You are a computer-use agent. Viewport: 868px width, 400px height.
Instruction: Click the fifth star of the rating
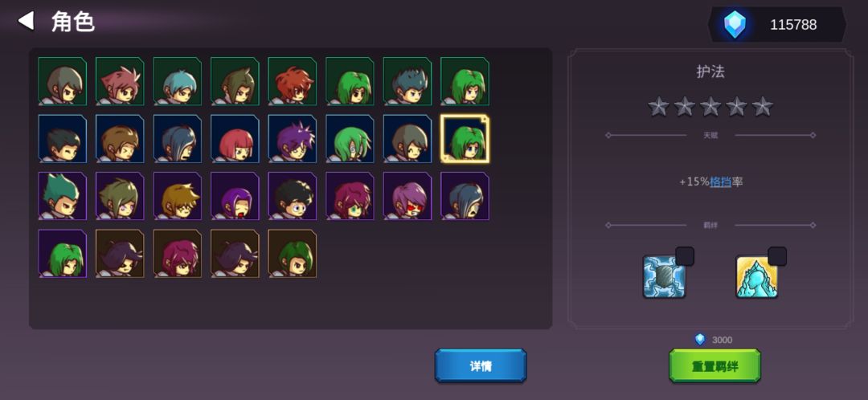tap(762, 106)
